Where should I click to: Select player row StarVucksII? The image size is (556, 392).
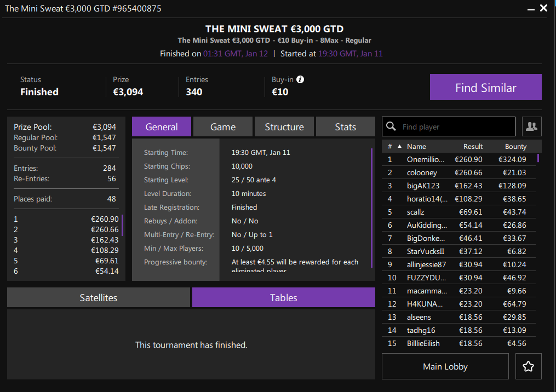click(x=458, y=251)
